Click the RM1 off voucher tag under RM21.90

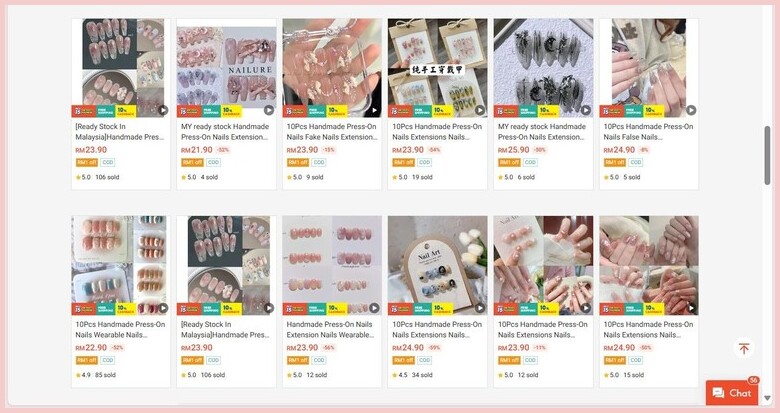tap(192, 162)
